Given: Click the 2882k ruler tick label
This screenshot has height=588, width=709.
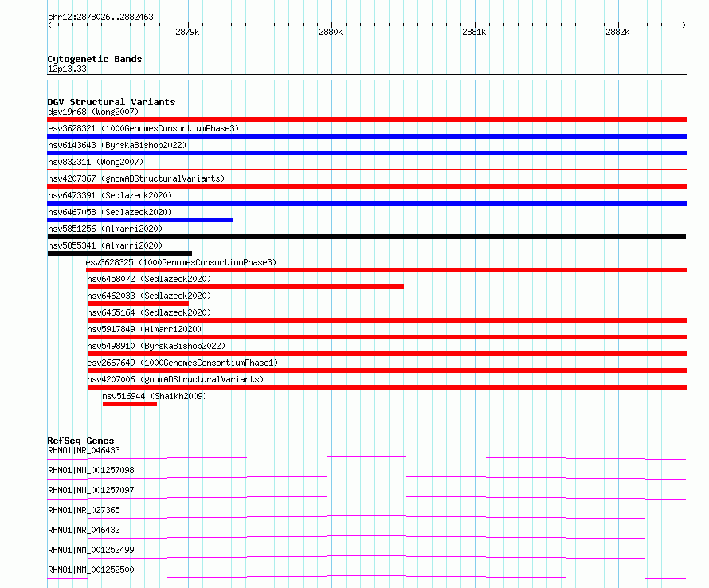Looking at the screenshot, I should [617, 32].
